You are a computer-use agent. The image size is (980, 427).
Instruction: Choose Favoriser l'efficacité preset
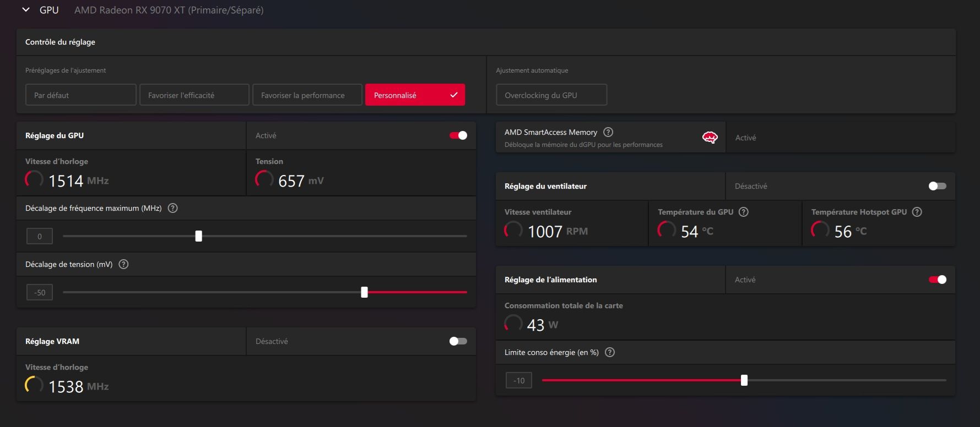pyautogui.click(x=194, y=95)
